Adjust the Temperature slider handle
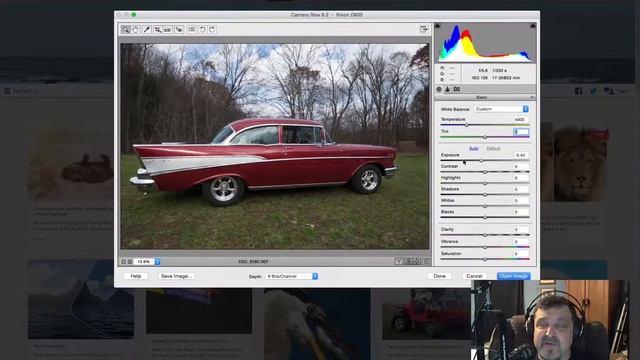This screenshot has width=640, height=360. coord(467,125)
